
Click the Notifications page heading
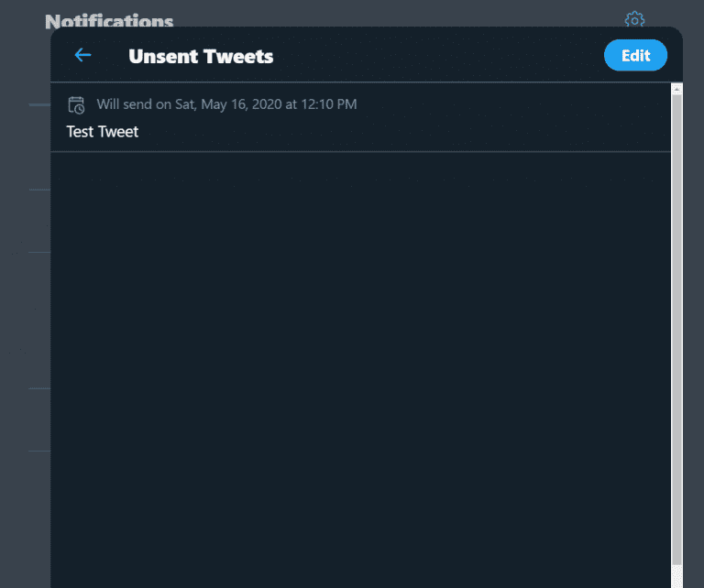[109, 21]
